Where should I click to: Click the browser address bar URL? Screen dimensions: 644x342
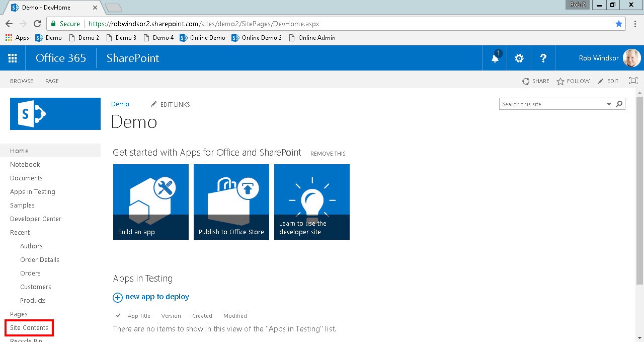[204, 24]
